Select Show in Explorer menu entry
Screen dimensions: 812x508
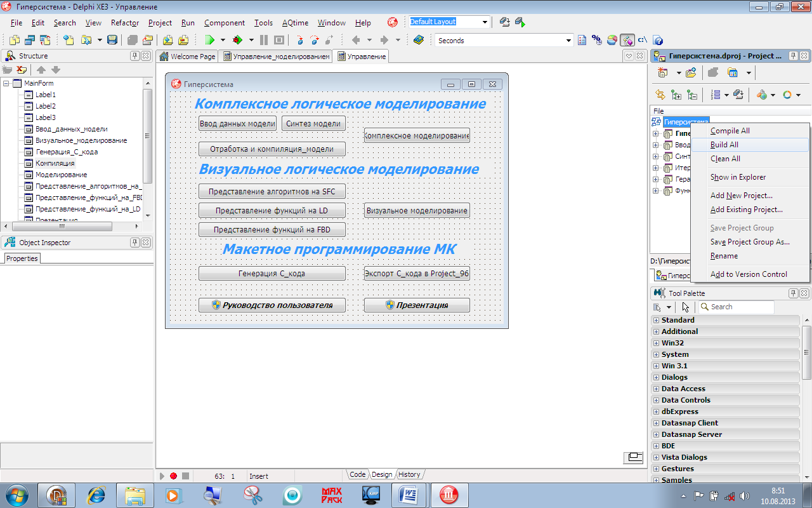tap(750, 177)
